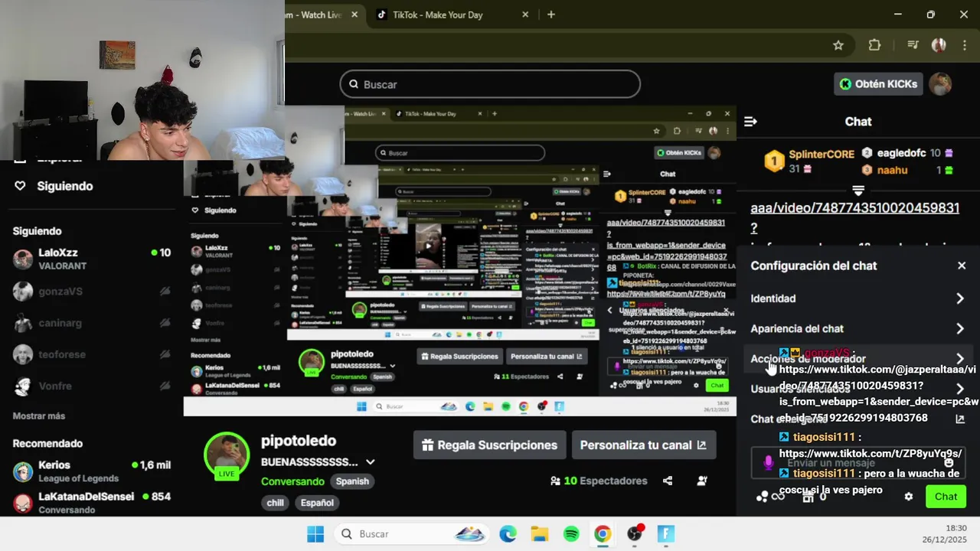Open LaKatanaDelSensei recommended channel
Screen dimensions: 980x551
click(92, 503)
